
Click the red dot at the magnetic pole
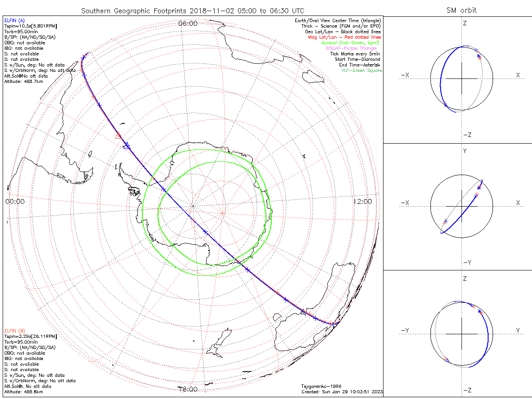[x=222, y=214]
